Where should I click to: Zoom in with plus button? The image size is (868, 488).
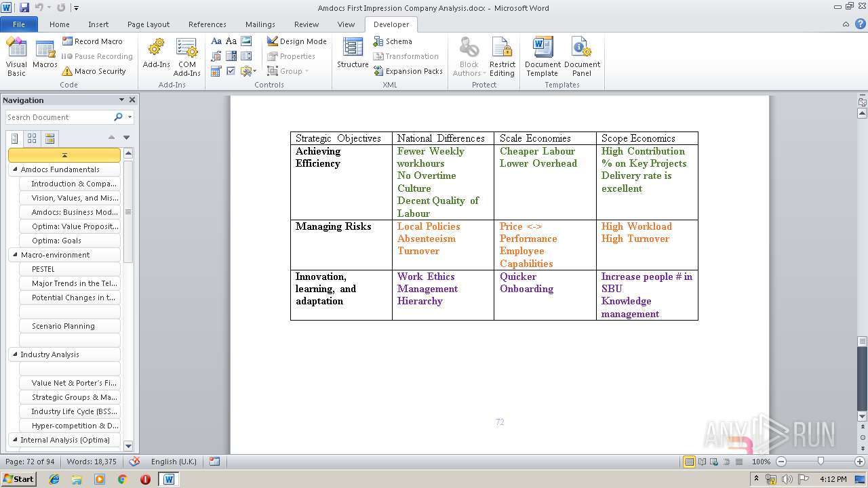(861, 462)
